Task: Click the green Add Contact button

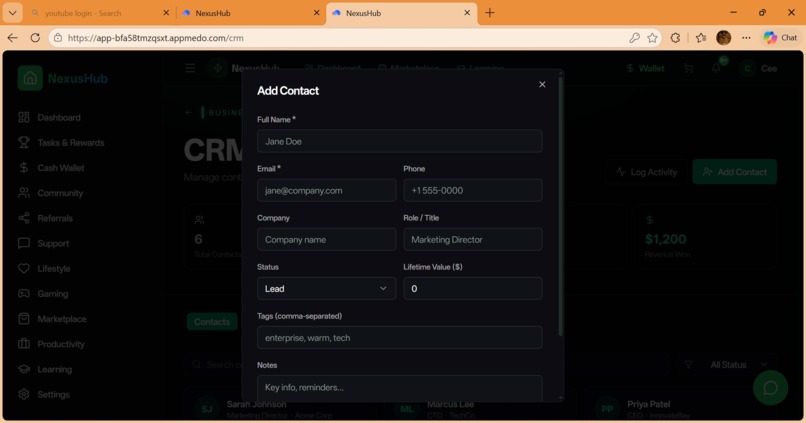Action: [735, 172]
